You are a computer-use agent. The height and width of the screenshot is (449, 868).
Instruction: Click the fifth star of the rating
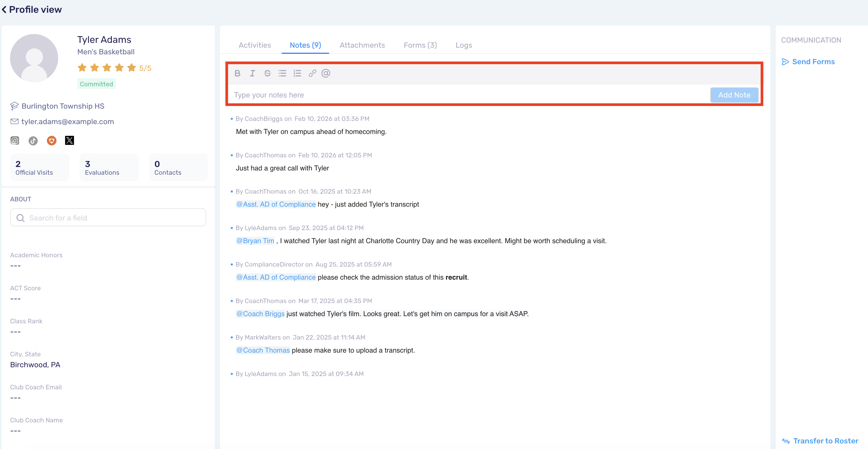pyautogui.click(x=131, y=68)
